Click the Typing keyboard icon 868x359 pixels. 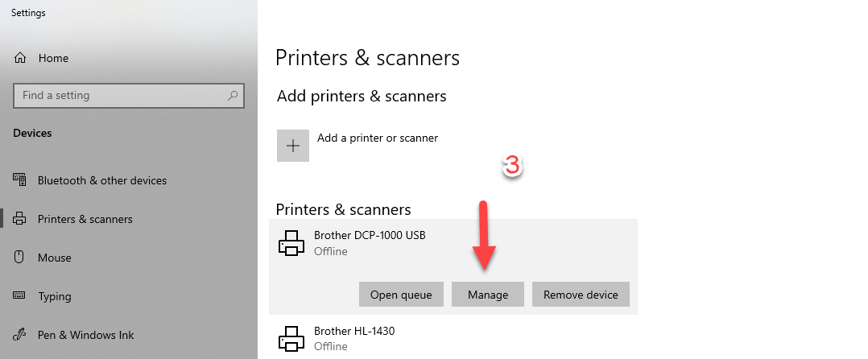(19, 296)
